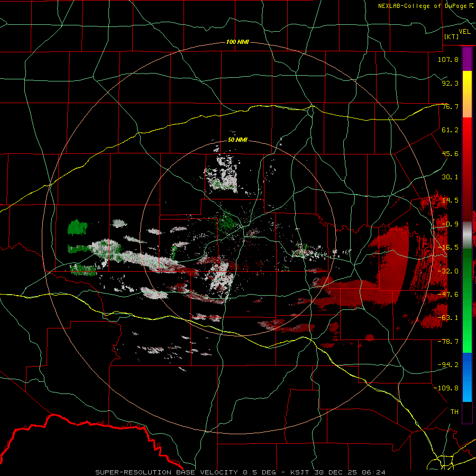Image resolution: width=476 pixels, height=476 pixels.
Task: Click the 50 NMI range ring label
Action: point(237,140)
